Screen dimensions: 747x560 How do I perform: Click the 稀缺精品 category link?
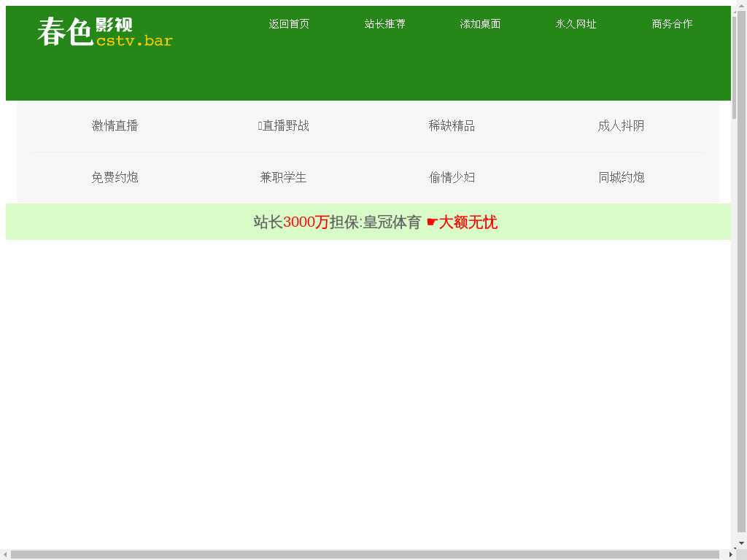click(x=452, y=126)
